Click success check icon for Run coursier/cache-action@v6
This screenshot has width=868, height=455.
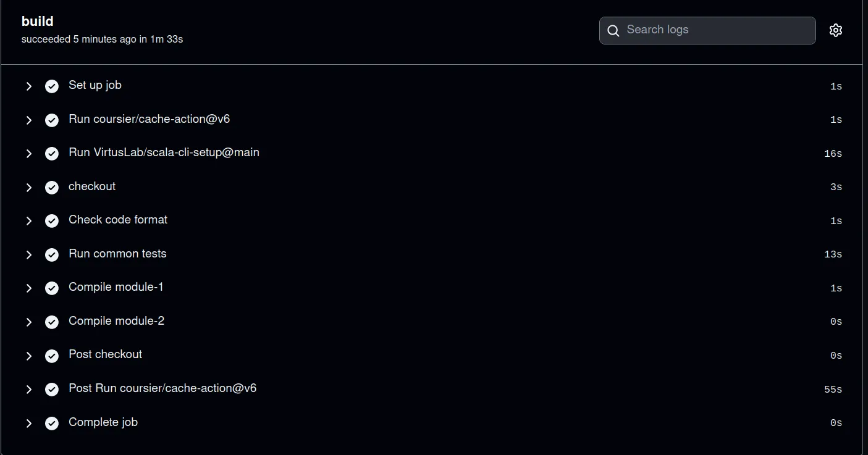pyautogui.click(x=52, y=120)
